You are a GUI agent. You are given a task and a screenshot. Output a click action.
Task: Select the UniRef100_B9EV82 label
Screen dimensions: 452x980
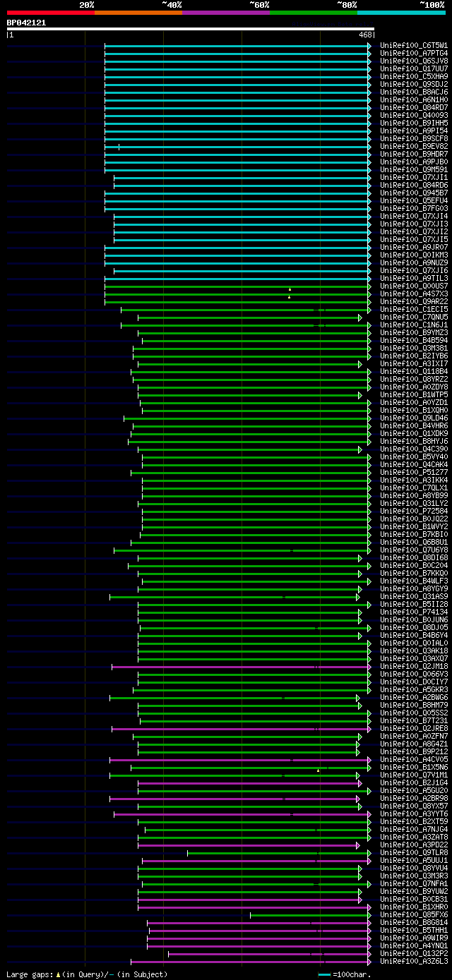pos(414,146)
